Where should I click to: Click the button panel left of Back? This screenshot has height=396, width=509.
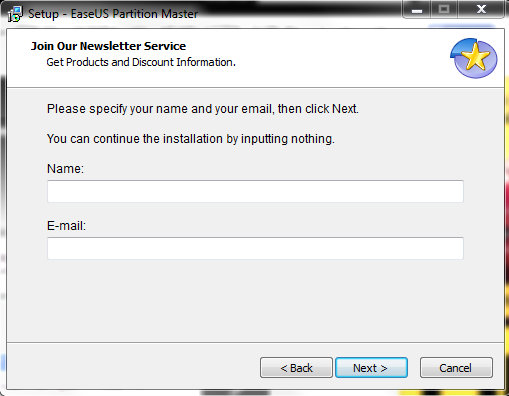pyautogui.click(x=133, y=367)
